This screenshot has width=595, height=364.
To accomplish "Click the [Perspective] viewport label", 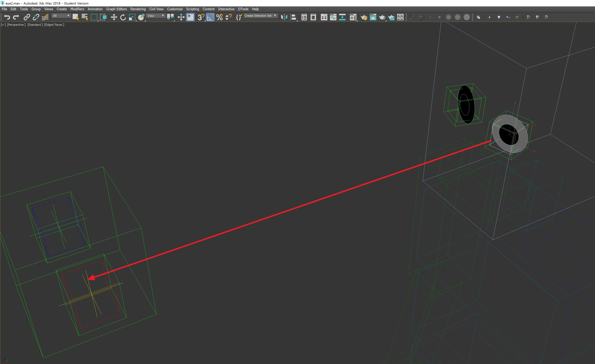I will click(x=16, y=25).
